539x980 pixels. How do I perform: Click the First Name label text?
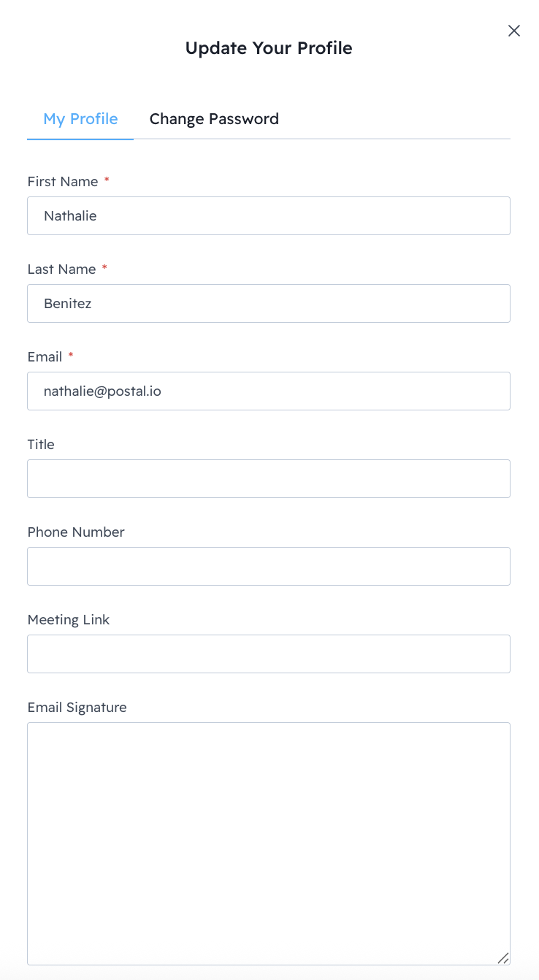point(63,182)
